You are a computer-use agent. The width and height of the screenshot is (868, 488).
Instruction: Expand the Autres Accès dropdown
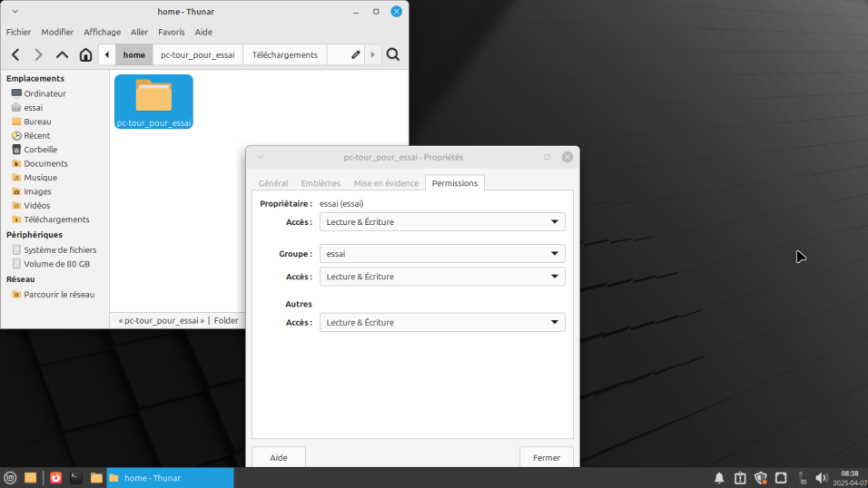pyautogui.click(x=442, y=323)
